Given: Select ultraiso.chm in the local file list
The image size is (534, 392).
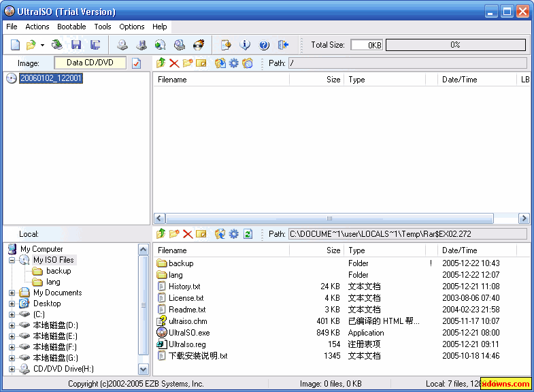Looking at the screenshot, I should [188, 321].
